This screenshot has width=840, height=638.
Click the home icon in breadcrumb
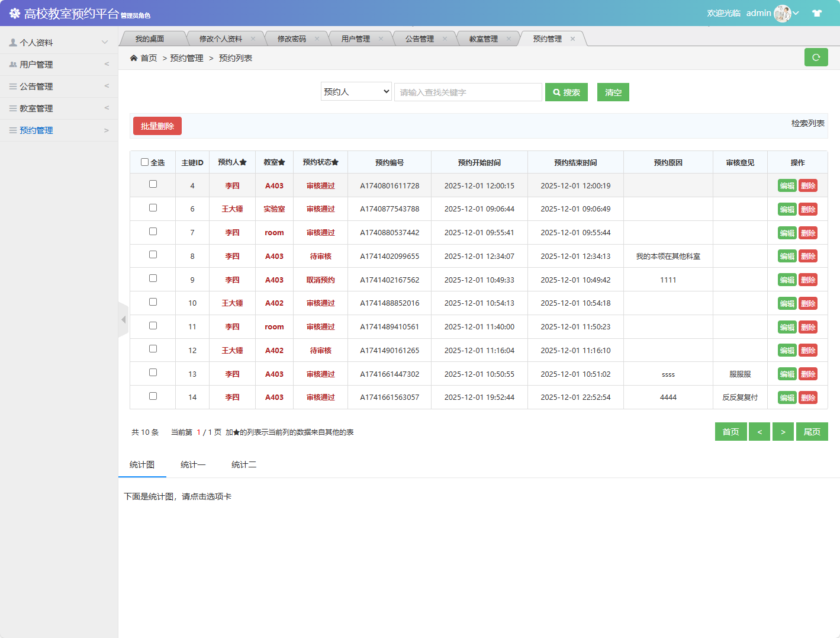(x=134, y=58)
